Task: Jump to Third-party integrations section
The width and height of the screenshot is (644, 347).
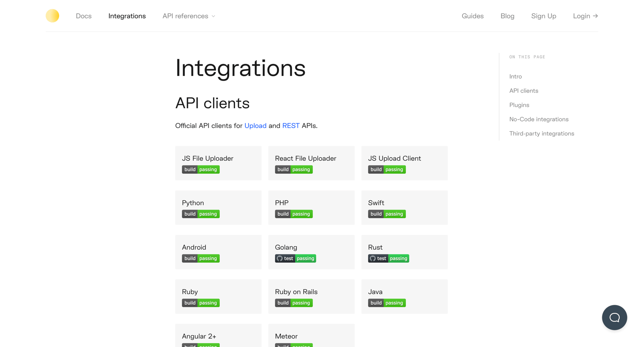Action: point(541,134)
